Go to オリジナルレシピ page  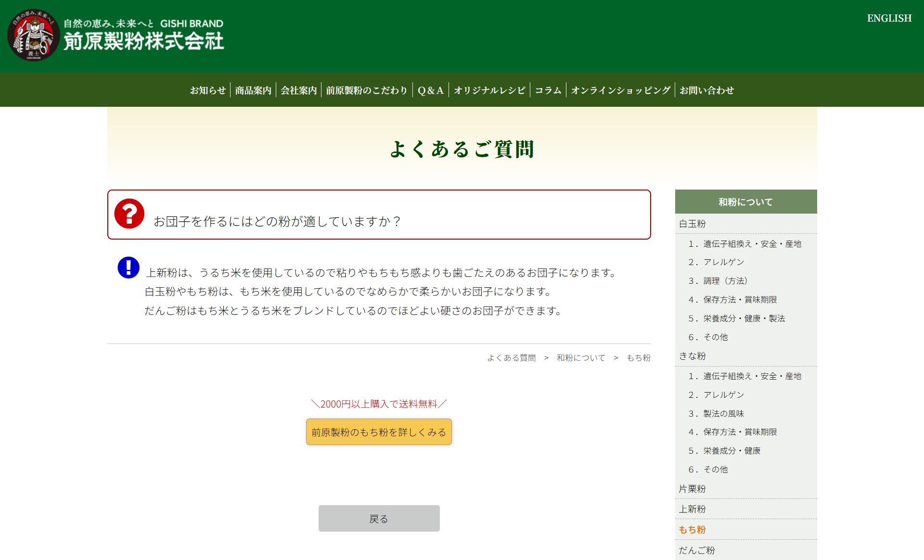[x=489, y=90]
